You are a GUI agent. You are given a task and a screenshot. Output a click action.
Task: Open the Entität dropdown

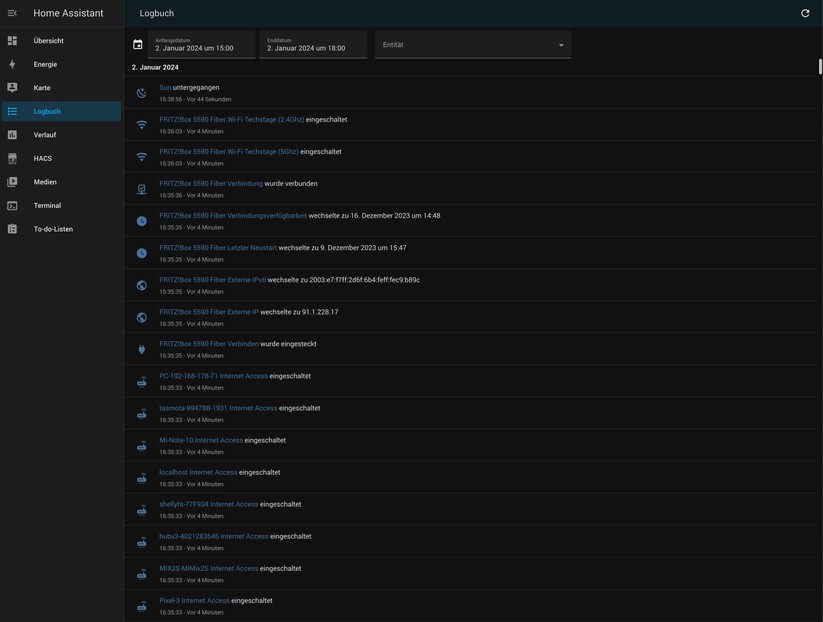(x=470, y=42)
